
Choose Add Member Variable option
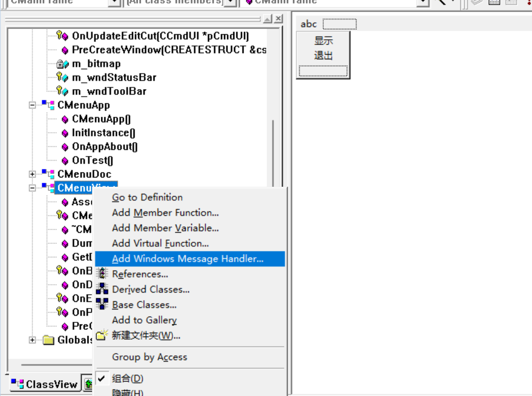click(x=165, y=228)
